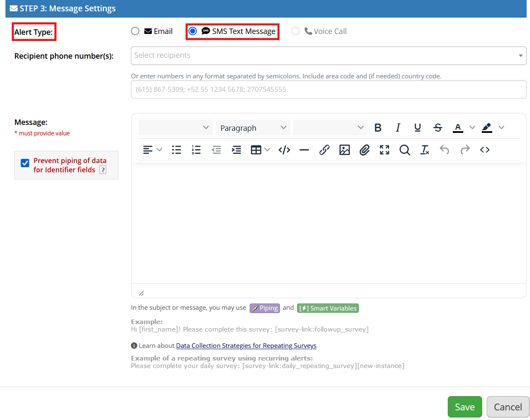Image resolution: width=530 pixels, height=420 pixels.
Task: Click the envelope icon in the Step 3 header
Action: point(13,8)
